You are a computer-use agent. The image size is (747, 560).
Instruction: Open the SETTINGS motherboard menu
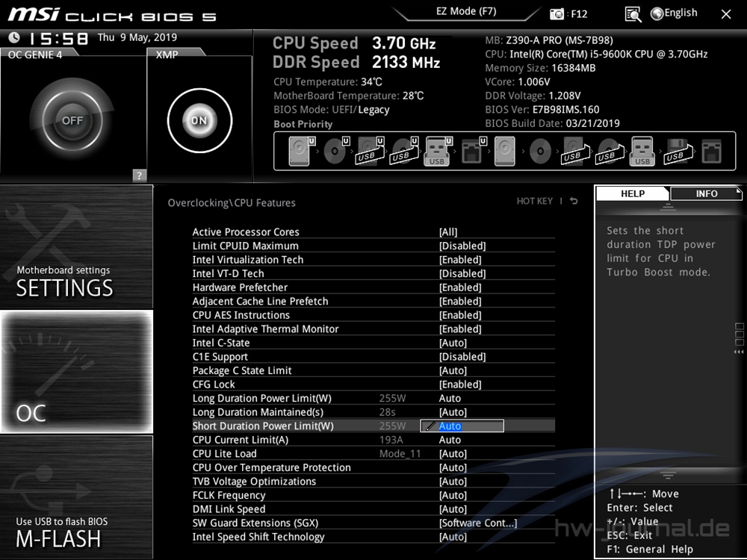click(x=76, y=246)
